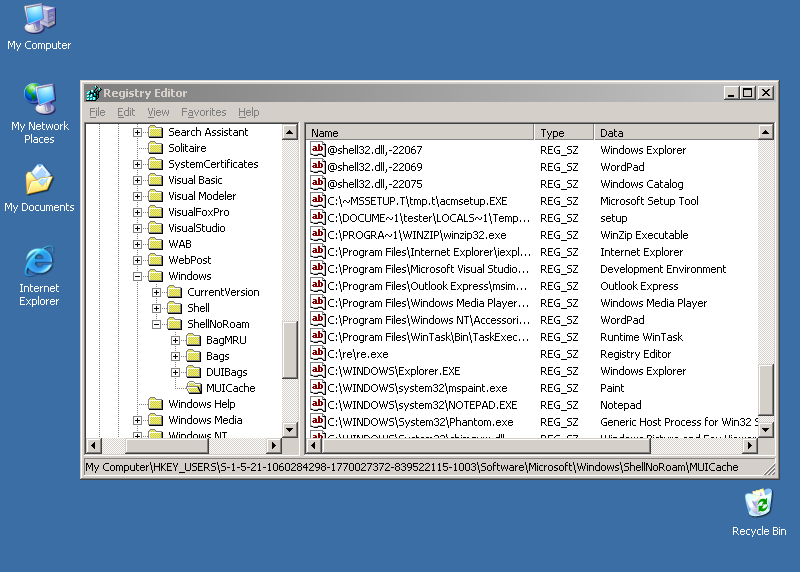Expand the Windows Media key
The image size is (800, 572).
coord(137,420)
